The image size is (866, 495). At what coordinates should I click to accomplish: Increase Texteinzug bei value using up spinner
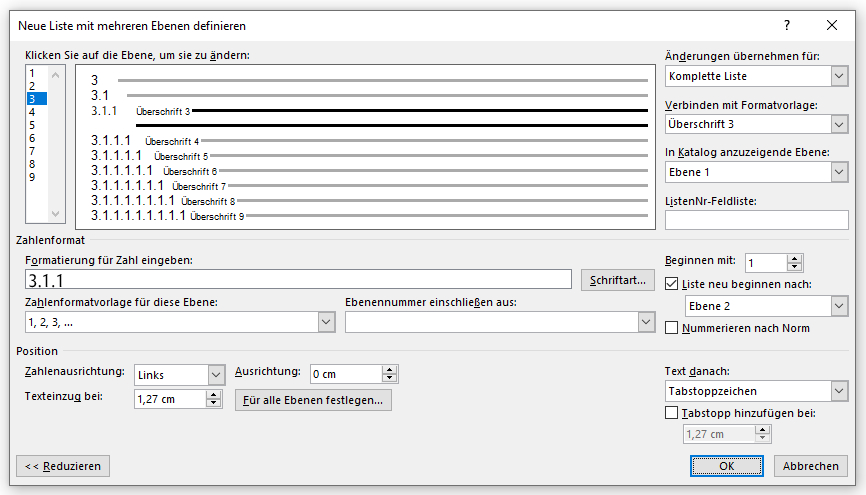click(x=213, y=395)
